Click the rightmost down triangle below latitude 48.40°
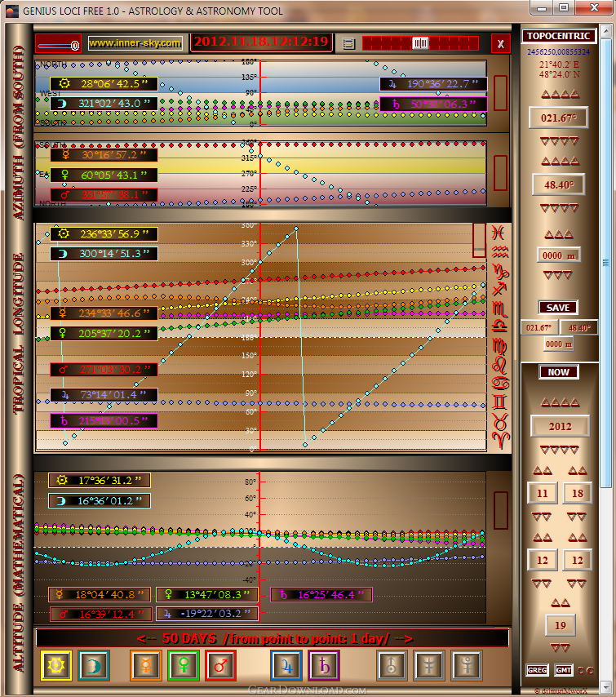This screenshot has width=616, height=697. click(x=574, y=208)
